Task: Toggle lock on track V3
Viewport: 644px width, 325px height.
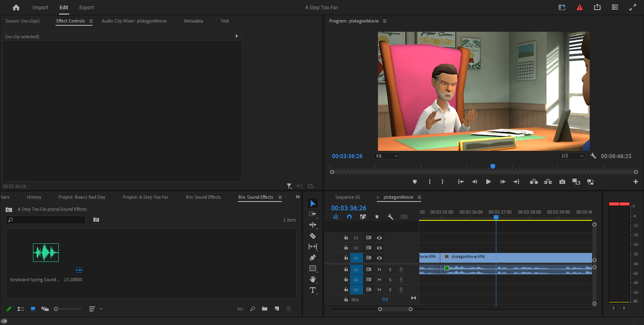Action: (x=346, y=238)
